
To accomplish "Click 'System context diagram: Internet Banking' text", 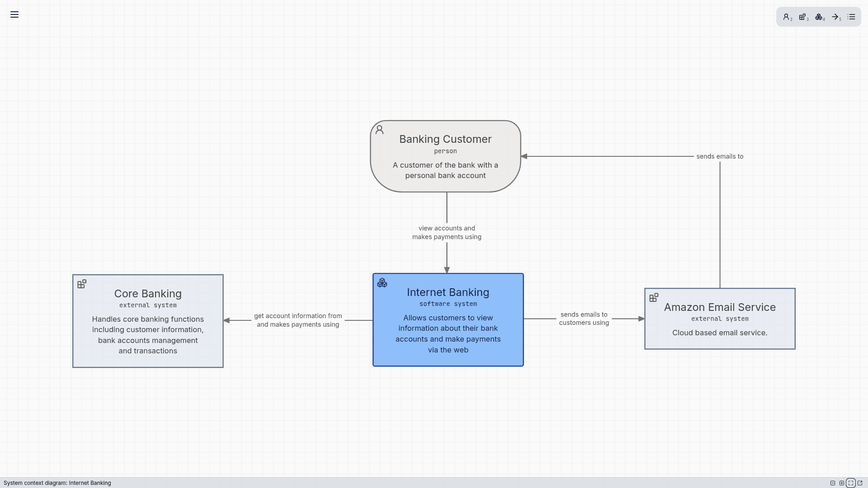I will click(57, 483).
